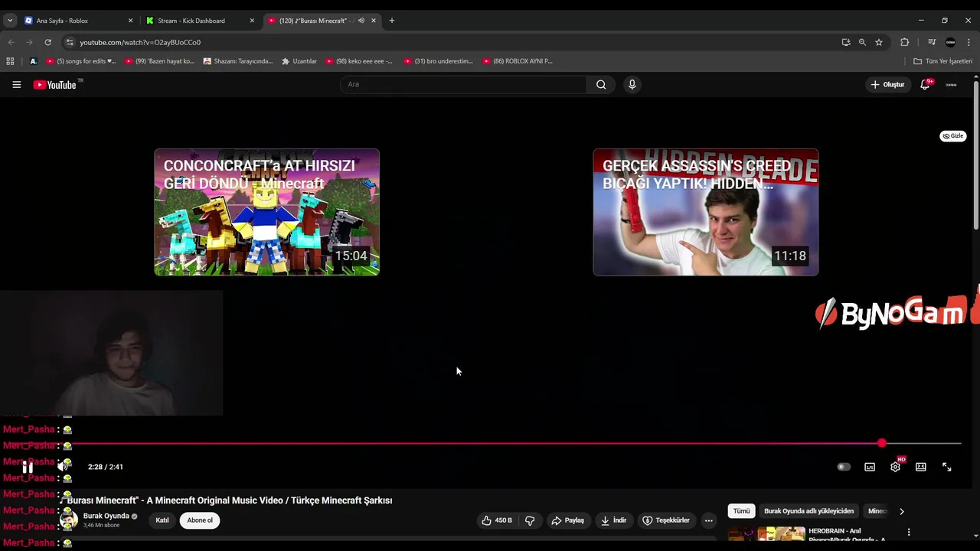The height and width of the screenshot is (551, 980).
Task: Open the apps grid in bookmarks bar
Action: pyautogui.click(x=10, y=61)
